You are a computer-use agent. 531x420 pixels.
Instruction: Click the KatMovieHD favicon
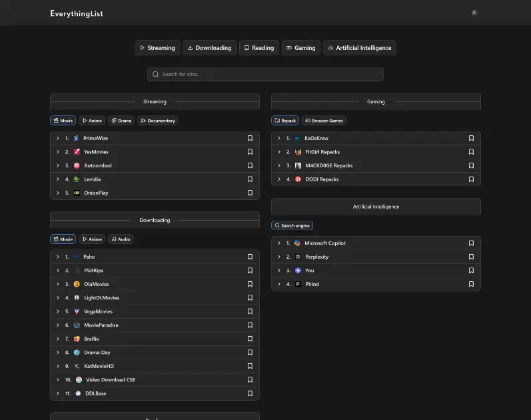click(x=77, y=366)
